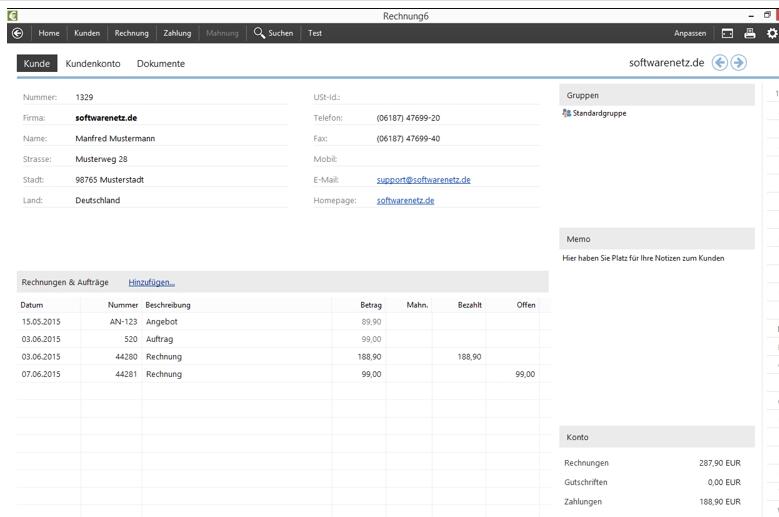Open the Zahlung menu
Viewport: 779px width, 517px height.
click(x=177, y=33)
